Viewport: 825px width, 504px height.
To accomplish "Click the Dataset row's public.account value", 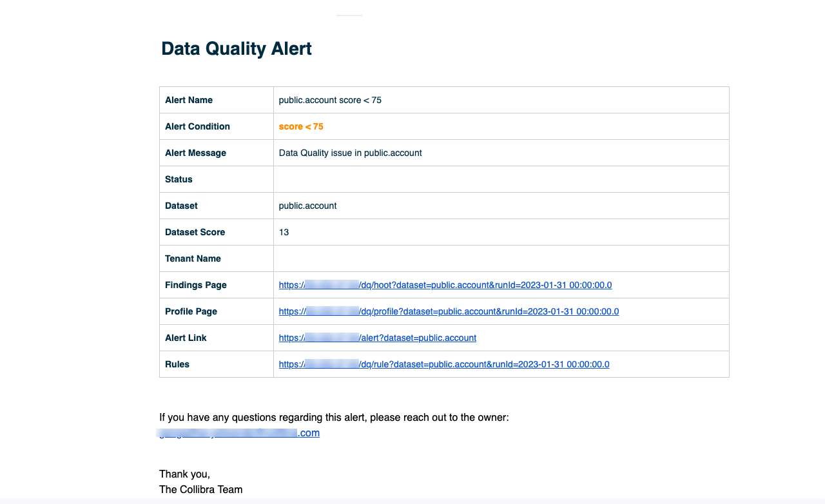I will click(x=307, y=206).
